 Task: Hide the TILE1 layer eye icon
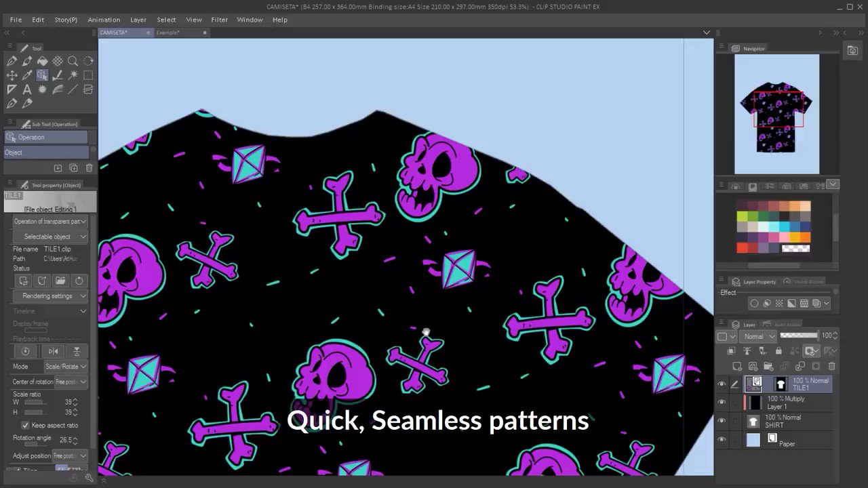click(x=722, y=384)
